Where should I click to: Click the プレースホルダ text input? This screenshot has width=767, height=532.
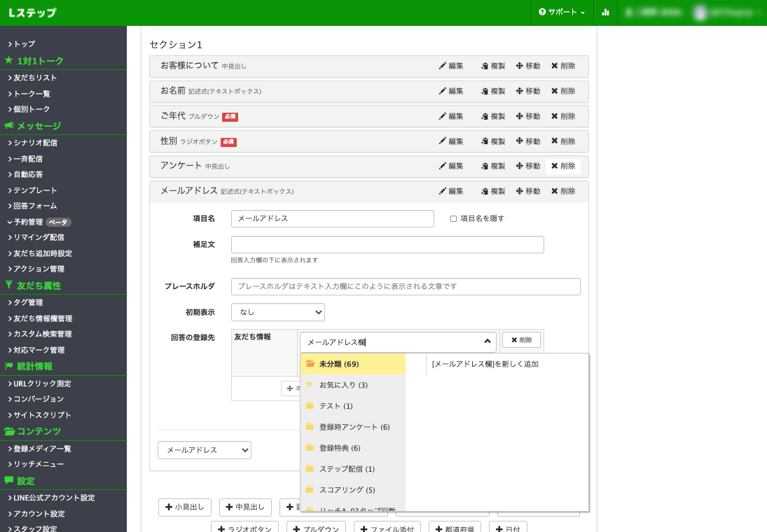point(406,287)
